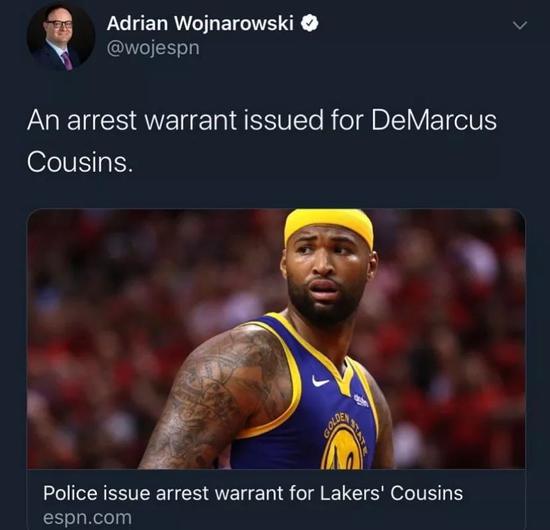Click the yellow headband in the photo
550x530 pixels.
click(x=329, y=227)
